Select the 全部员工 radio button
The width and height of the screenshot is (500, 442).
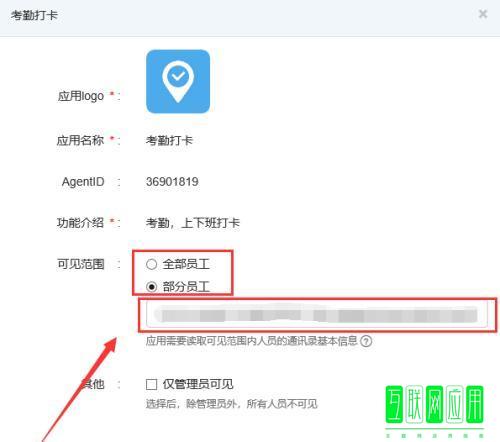151,264
